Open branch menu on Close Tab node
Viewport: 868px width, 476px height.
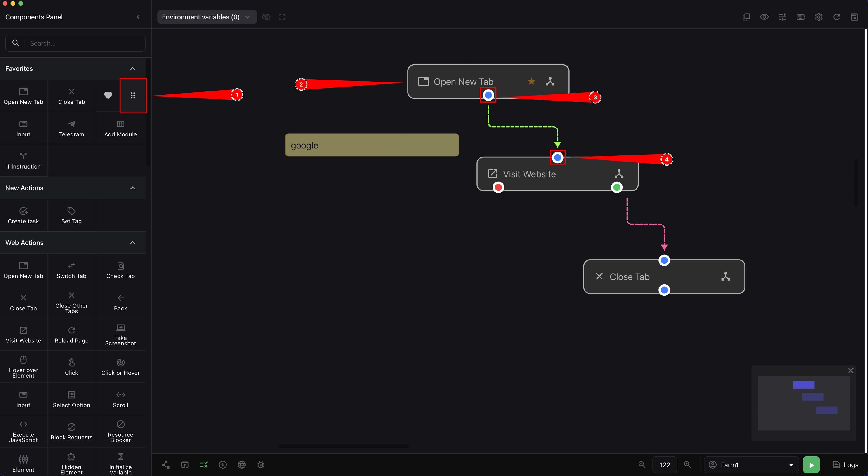pos(725,277)
